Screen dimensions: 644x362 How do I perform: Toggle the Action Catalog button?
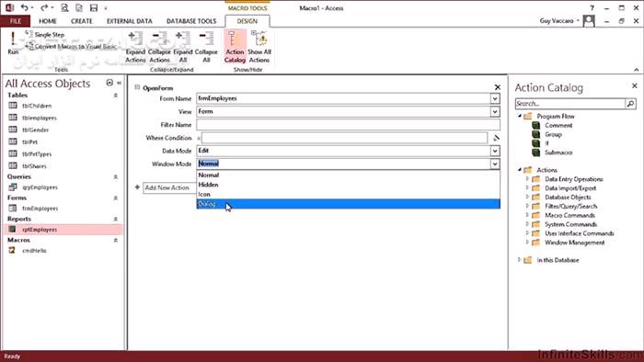click(x=235, y=47)
